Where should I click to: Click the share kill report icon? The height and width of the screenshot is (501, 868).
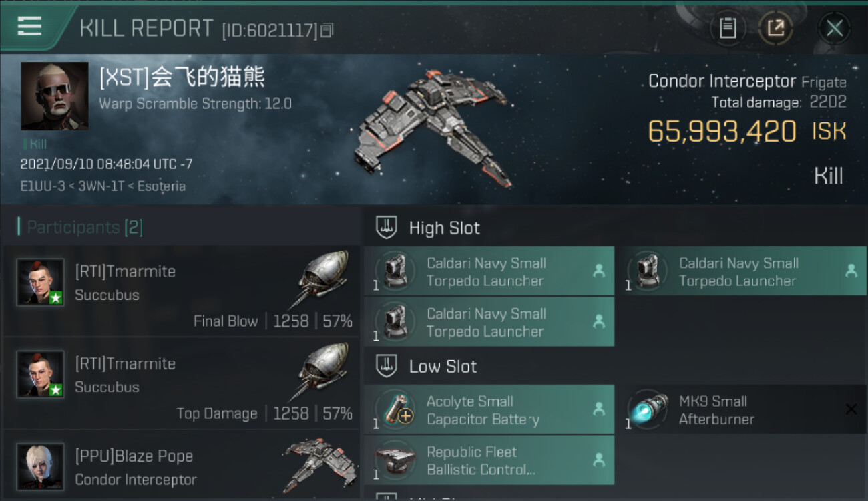(x=775, y=28)
